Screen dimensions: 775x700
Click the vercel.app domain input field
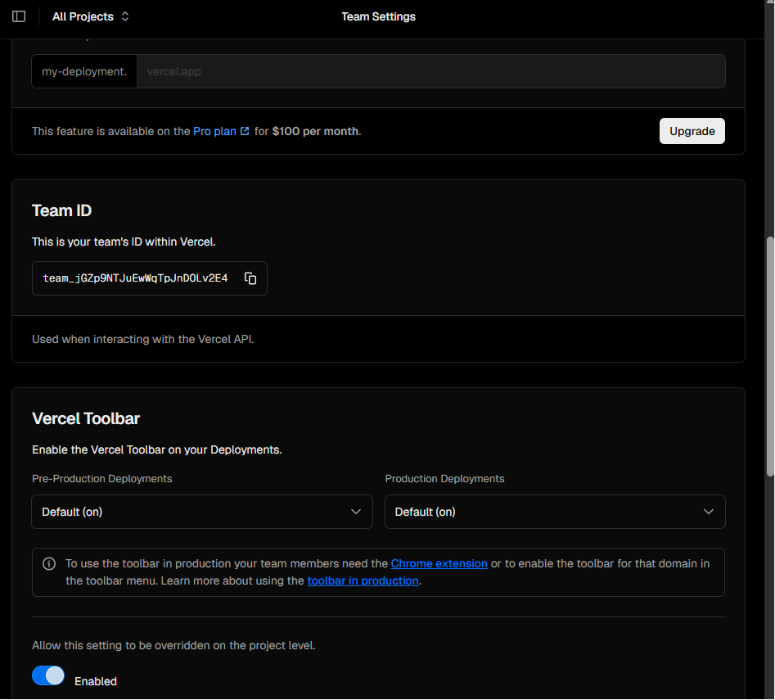[x=431, y=72]
